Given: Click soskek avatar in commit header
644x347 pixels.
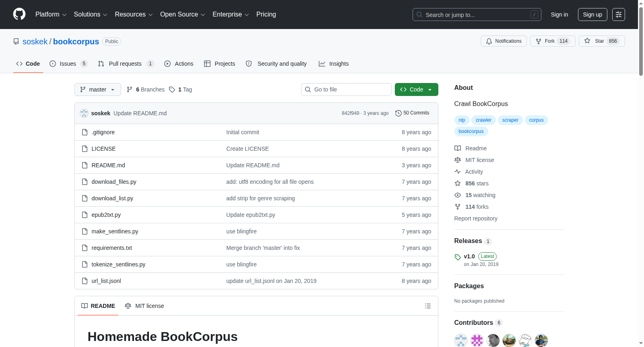Looking at the screenshot, I should coord(84,113).
